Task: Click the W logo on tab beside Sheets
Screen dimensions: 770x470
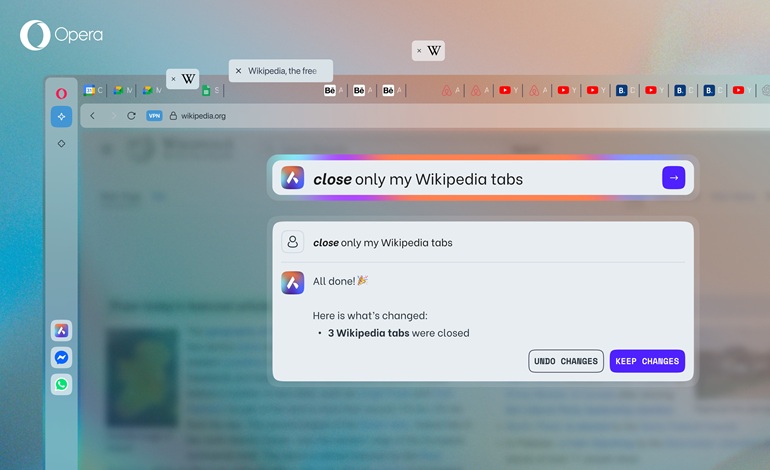Action: [188, 79]
